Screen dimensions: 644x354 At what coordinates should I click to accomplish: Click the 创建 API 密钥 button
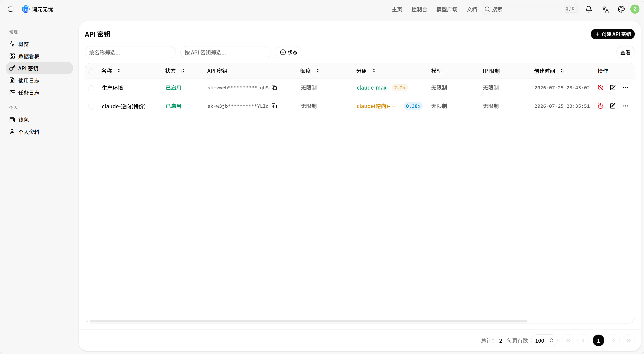coord(613,34)
